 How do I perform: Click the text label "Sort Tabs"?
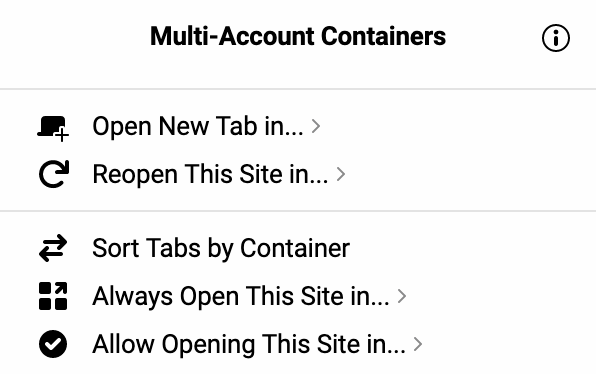(147, 248)
